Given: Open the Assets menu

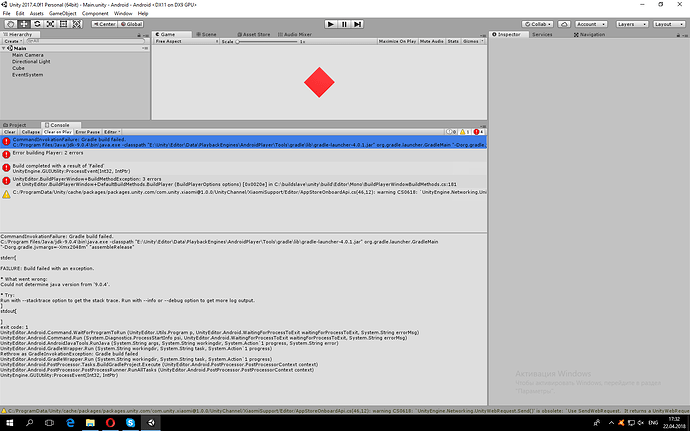Looking at the screenshot, I should click(37, 13).
